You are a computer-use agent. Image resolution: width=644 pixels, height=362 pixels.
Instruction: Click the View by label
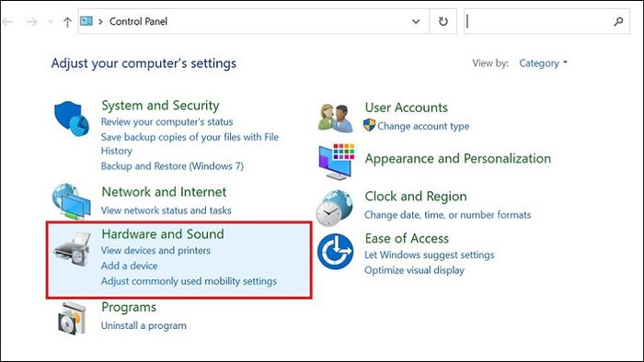coord(490,63)
